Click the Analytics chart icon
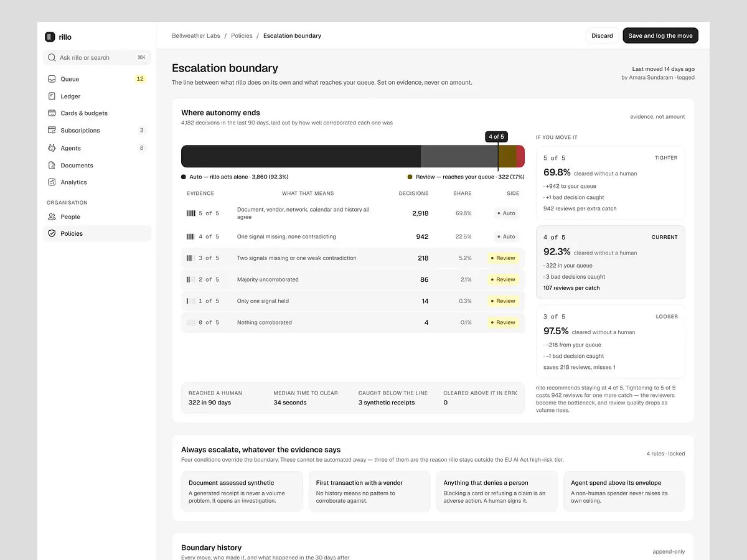The height and width of the screenshot is (560, 747). point(52,182)
